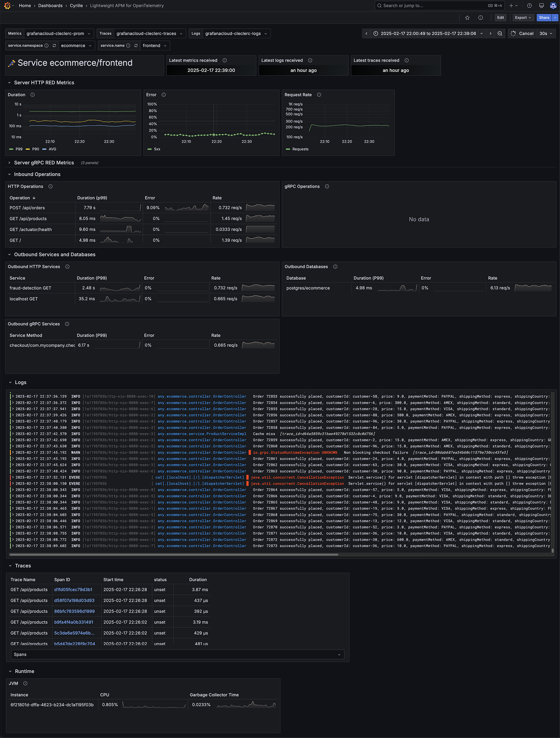560x738 pixels.
Task: Star this dashboard as favorite
Action: click(467, 18)
